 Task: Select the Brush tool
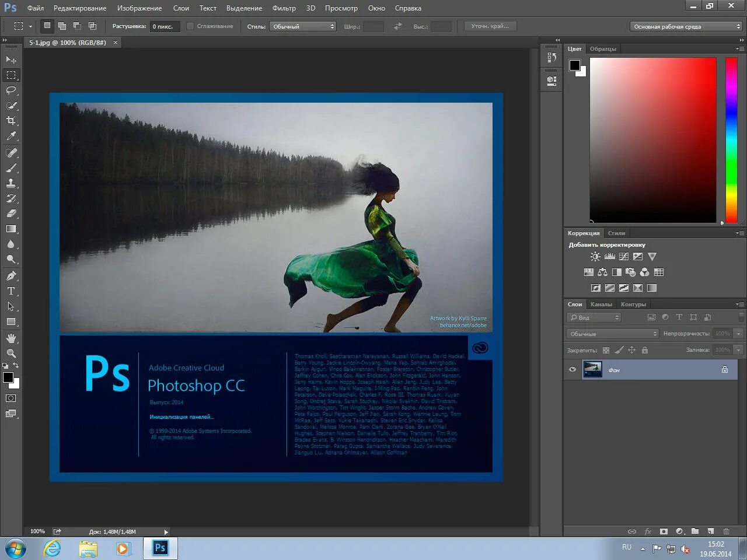point(11,166)
